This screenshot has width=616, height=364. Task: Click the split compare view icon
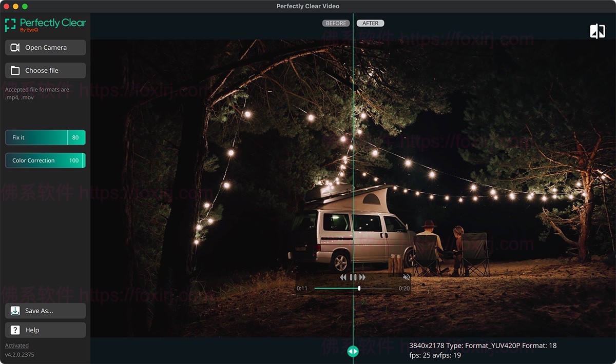click(597, 32)
